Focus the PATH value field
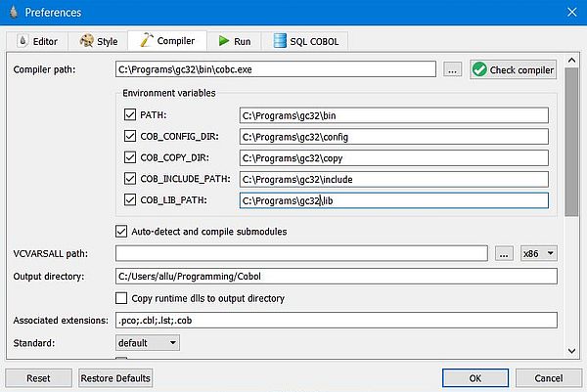The image size is (587, 392). pyautogui.click(x=394, y=115)
